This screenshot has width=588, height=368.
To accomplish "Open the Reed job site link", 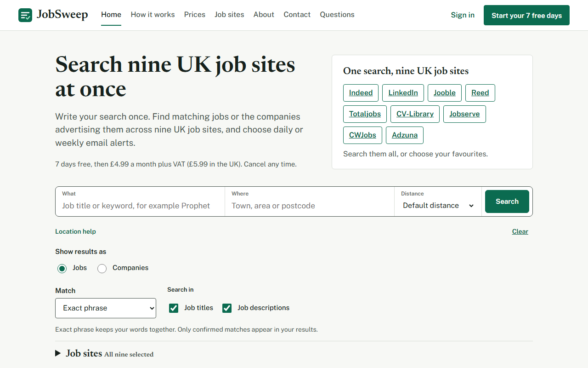I will [480, 93].
